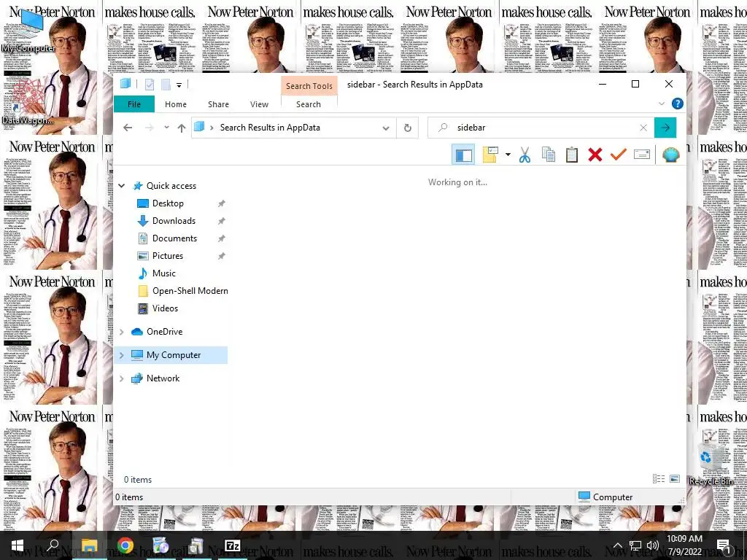Select OneDrive in navigation pane
The width and height of the screenshot is (747, 560).
(x=164, y=332)
